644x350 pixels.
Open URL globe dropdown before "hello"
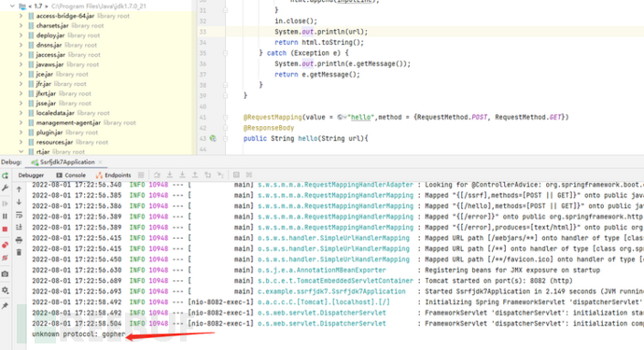pyautogui.click(x=343, y=117)
